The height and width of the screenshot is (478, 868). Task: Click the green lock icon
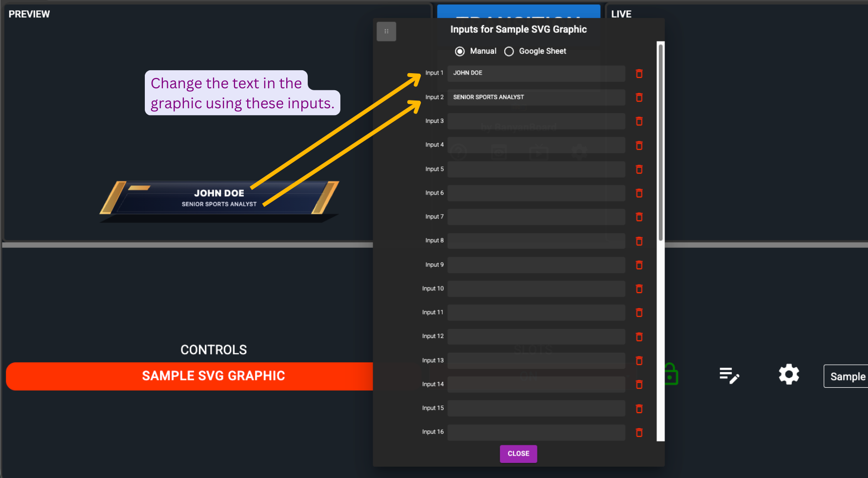(x=671, y=375)
